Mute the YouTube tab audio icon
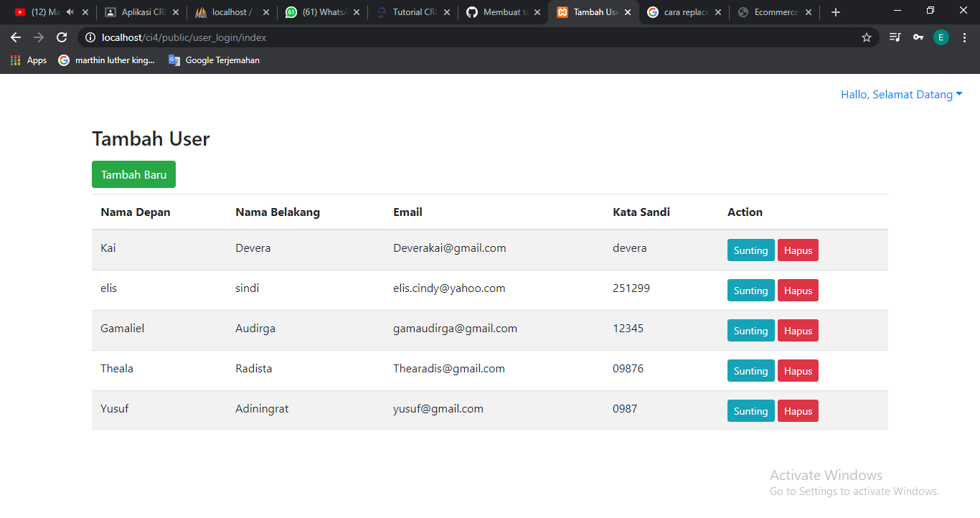Viewport: 980px width, 518px height. [x=70, y=12]
